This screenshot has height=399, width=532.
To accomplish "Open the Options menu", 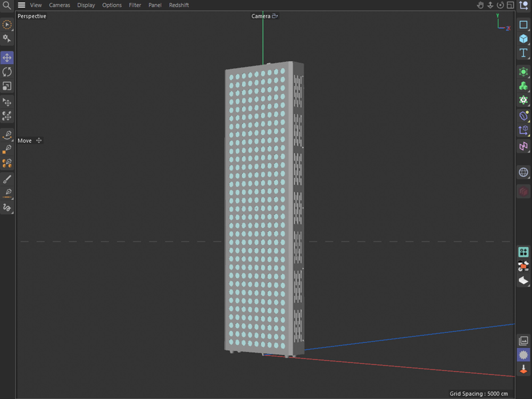I will 112,5.
